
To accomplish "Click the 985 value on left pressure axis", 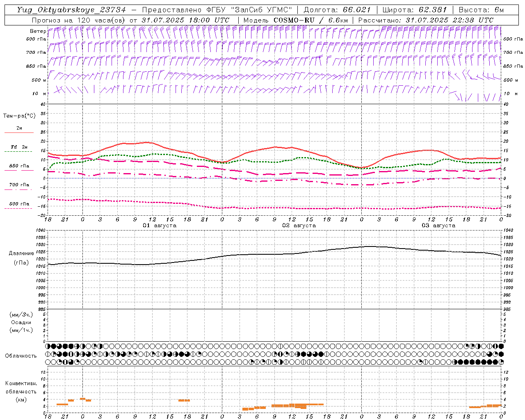I will (x=42, y=310).
